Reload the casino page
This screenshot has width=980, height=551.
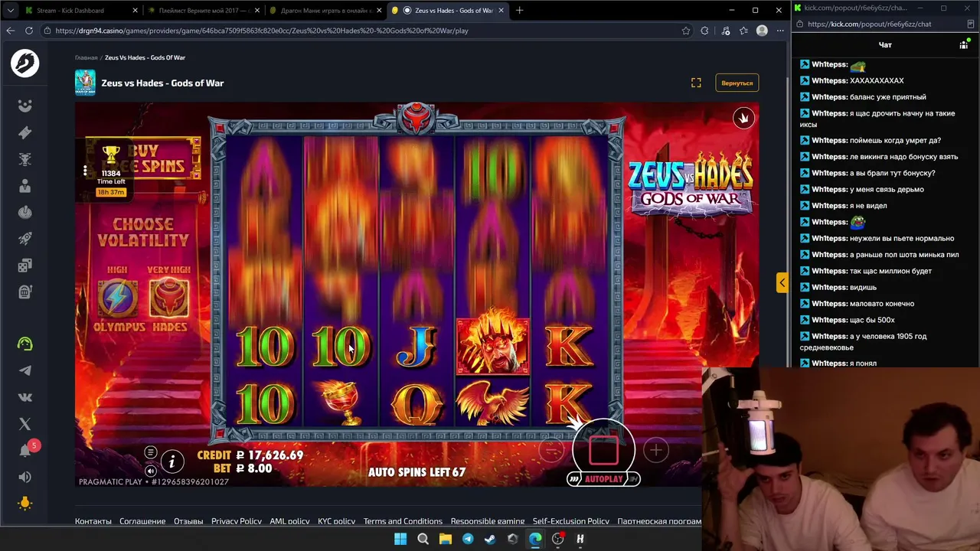pos(29,31)
